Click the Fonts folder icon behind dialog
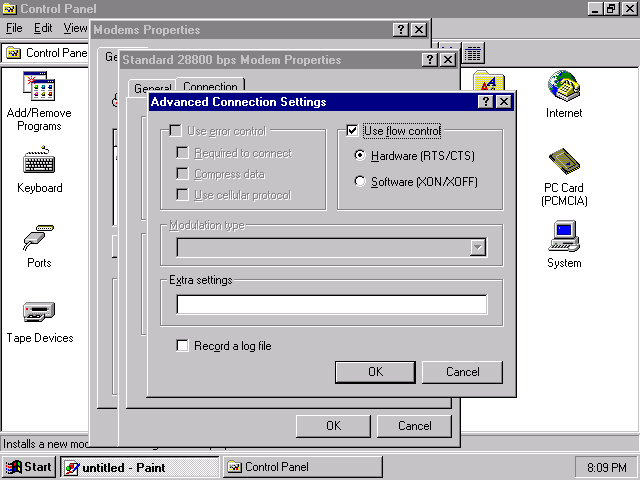 pyautogui.click(x=489, y=81)
